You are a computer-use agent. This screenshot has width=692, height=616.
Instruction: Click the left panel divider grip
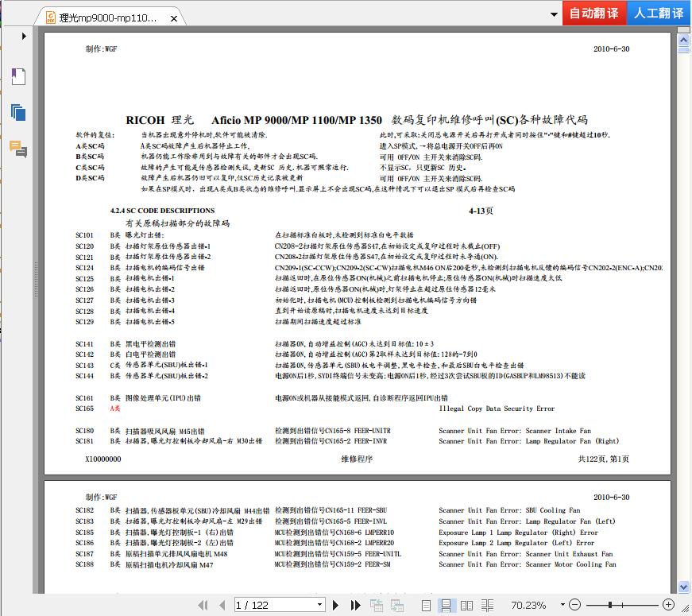point(36,279)
